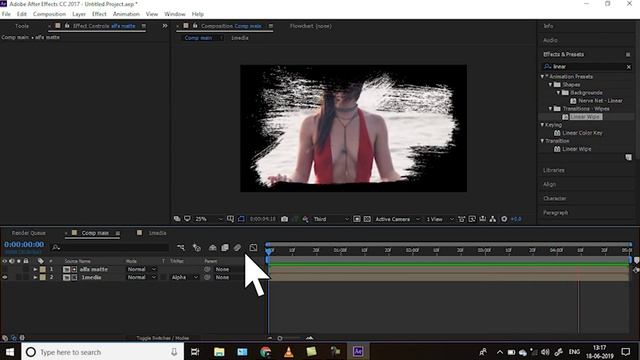Screen dimensions: 640x360
Task: Click the current time indicator playhead
Action: [269, 251]
